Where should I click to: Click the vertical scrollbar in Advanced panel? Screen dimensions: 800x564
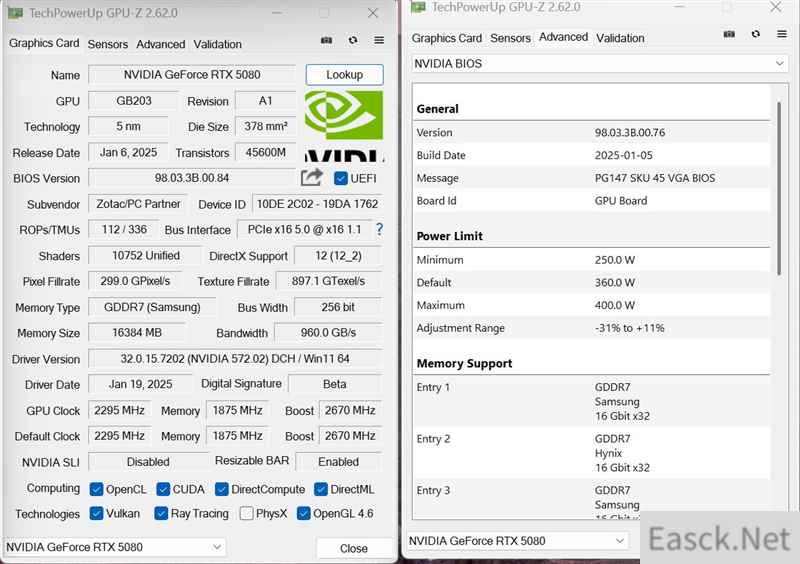coord(779,189)
